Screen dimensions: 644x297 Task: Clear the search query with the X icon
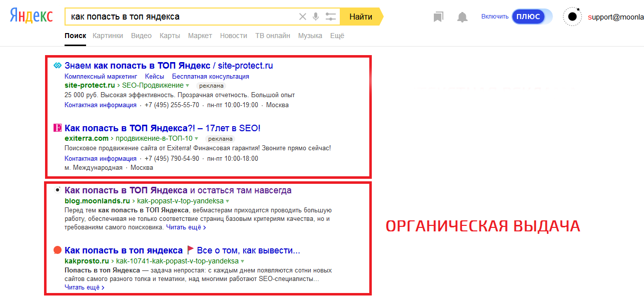302,17
